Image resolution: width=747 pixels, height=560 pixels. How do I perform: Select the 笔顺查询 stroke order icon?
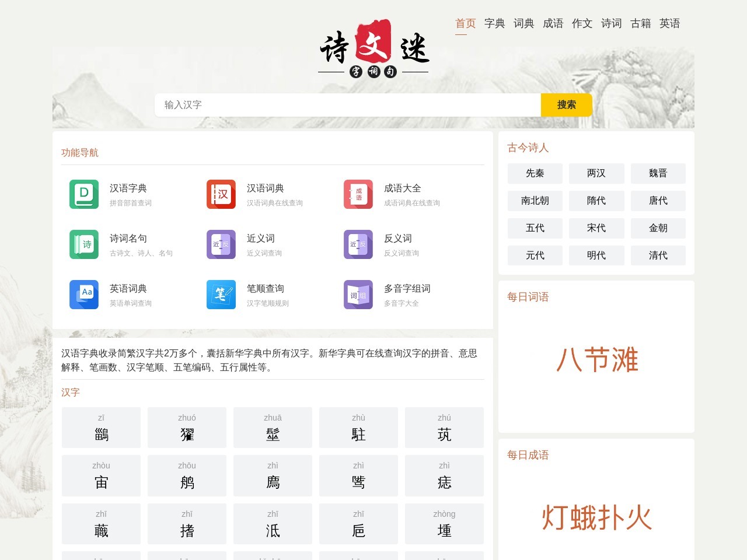pos(221,295)
